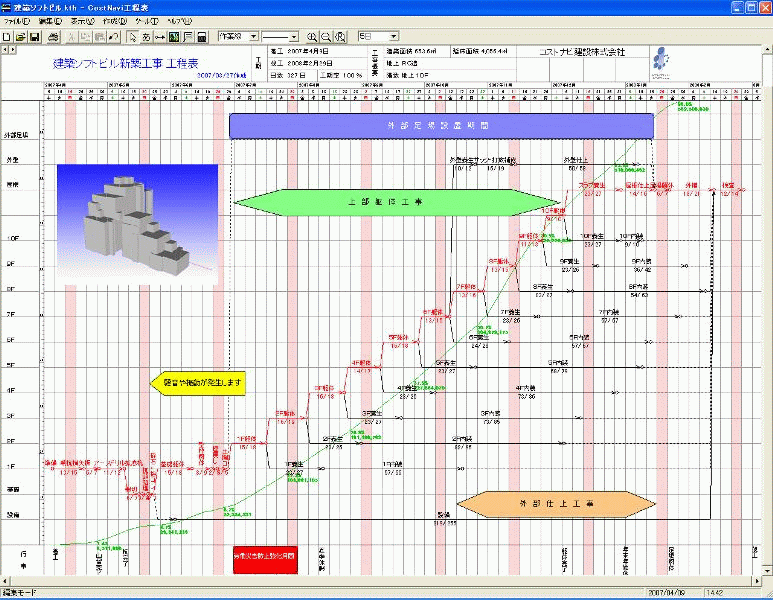Select the text 'あ' tool
This screenshot has height=600, width=773.
[146, 37]
